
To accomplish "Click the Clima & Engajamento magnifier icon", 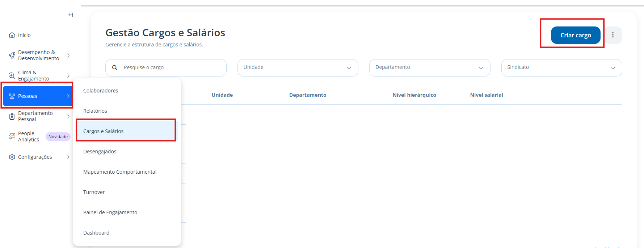I will click(x=12, y=76).
